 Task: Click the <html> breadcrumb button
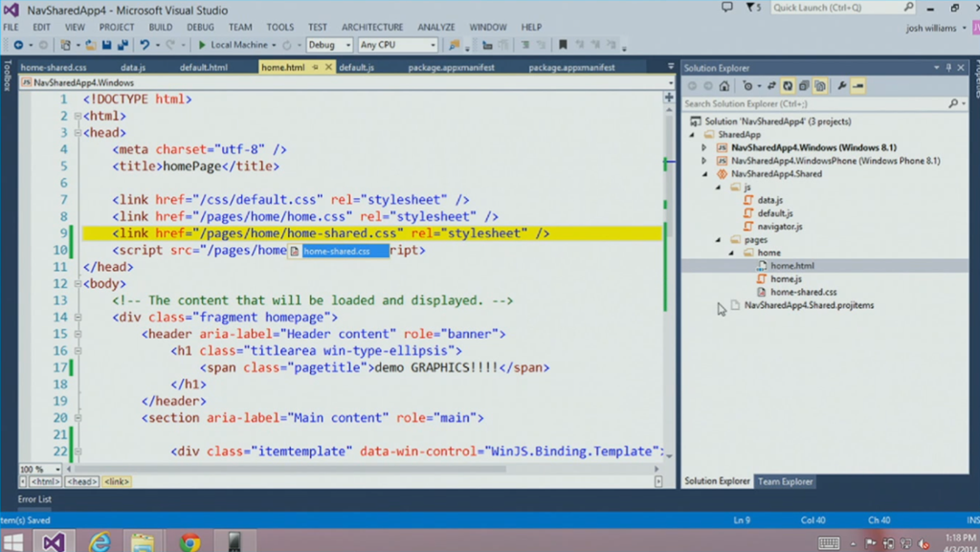[x=45, y=481]
